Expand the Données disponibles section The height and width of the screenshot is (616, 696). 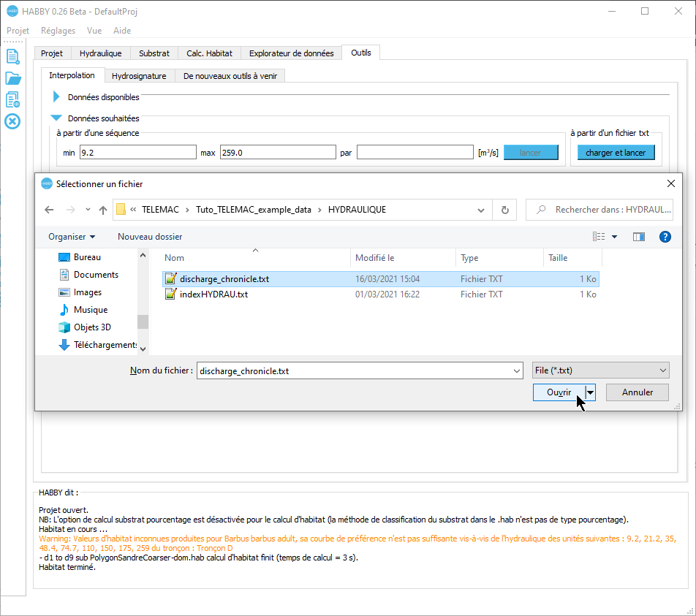[x=56, y=96]
